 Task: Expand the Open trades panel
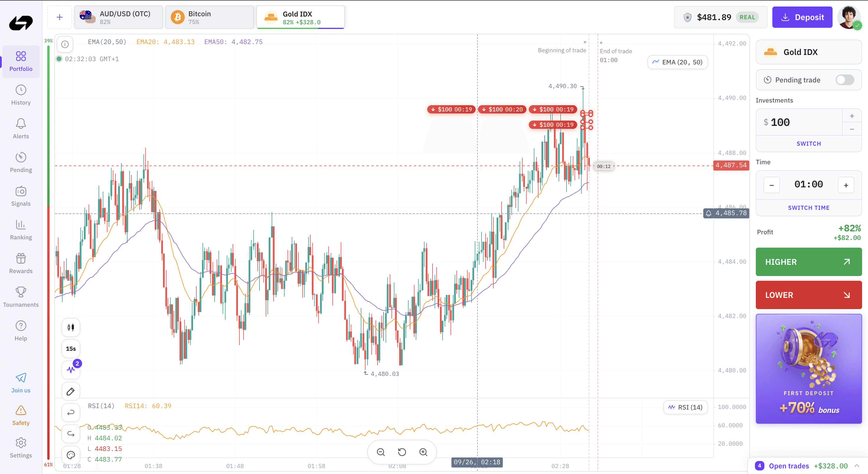pos(807,466)
